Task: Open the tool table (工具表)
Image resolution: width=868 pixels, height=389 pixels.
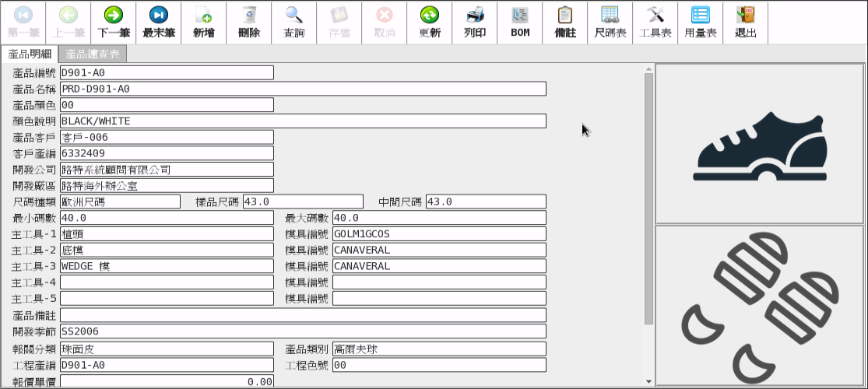Action: click(655, 23)
